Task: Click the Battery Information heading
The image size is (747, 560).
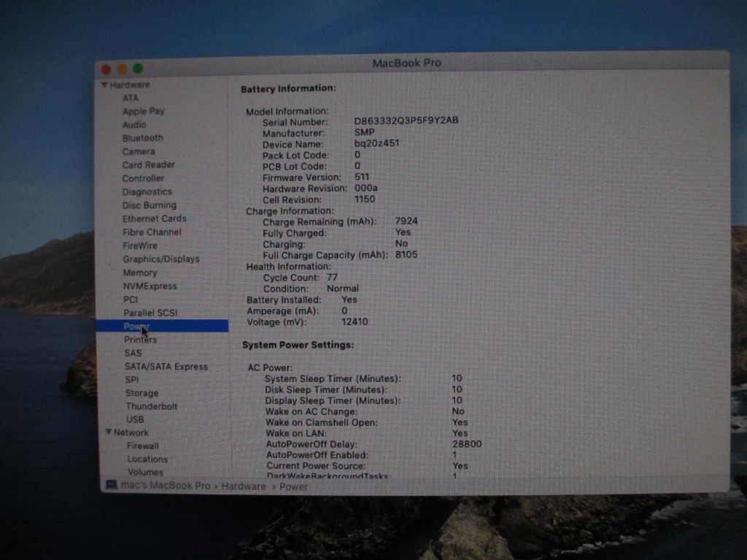Action: (288, 88)
